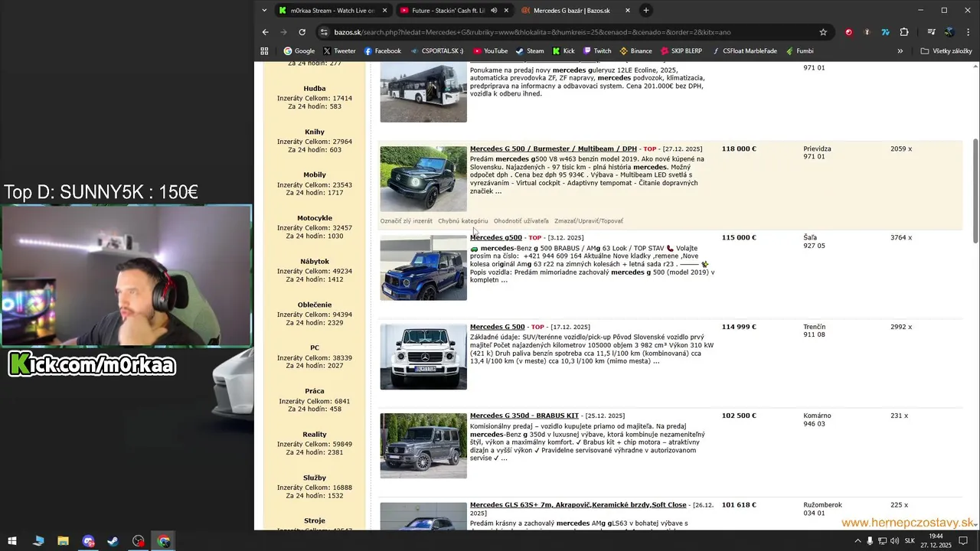Viewport: 980px width, 551px height.
Task: Open the CSPORTAL.SK bookmark
Action: click(x=436, y=51)
